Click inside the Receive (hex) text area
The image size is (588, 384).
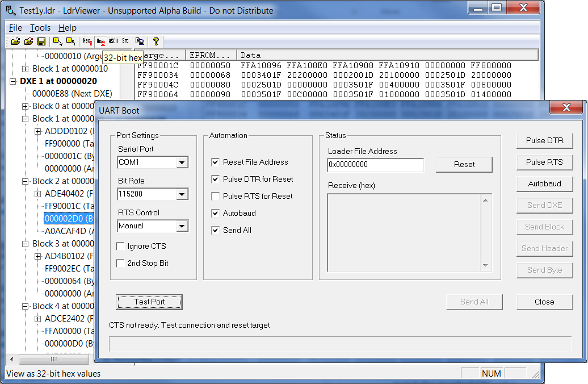404,233
